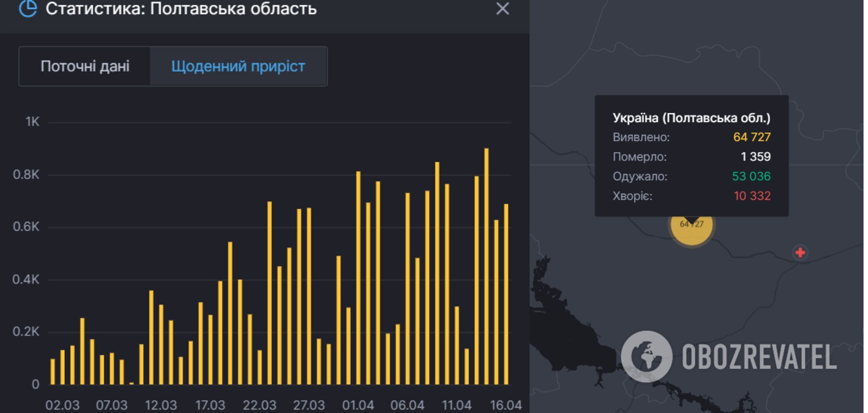Click the Хворіє value 10 332
This screenshot has width=868, height=413.
tap(752, 196)
